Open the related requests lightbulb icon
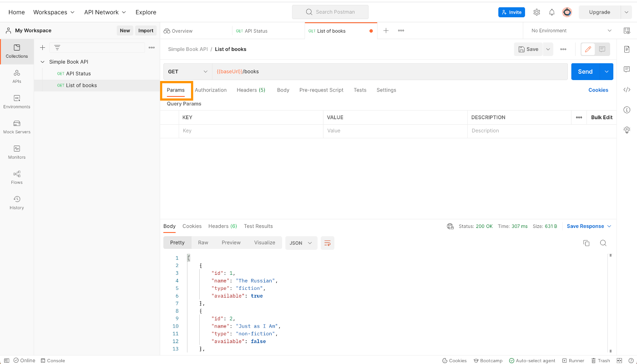This screenshot has height=364, width=637. (627, 130)
